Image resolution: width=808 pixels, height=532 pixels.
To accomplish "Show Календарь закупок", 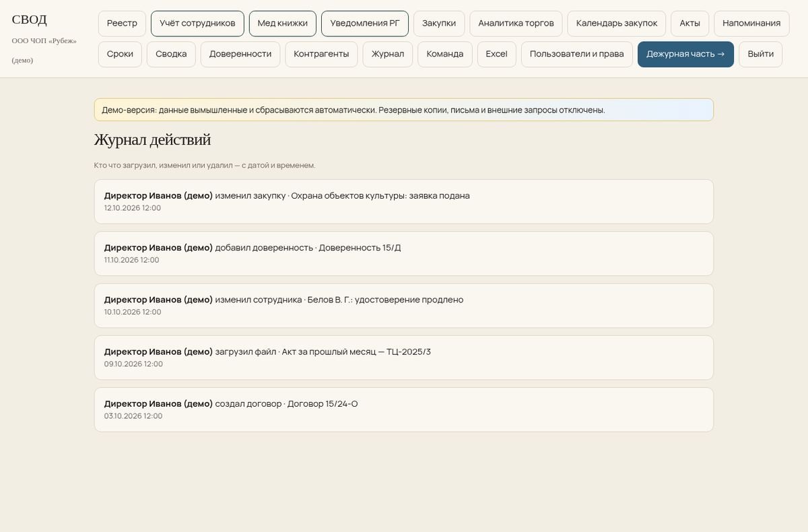I will (x=617, y=23).
